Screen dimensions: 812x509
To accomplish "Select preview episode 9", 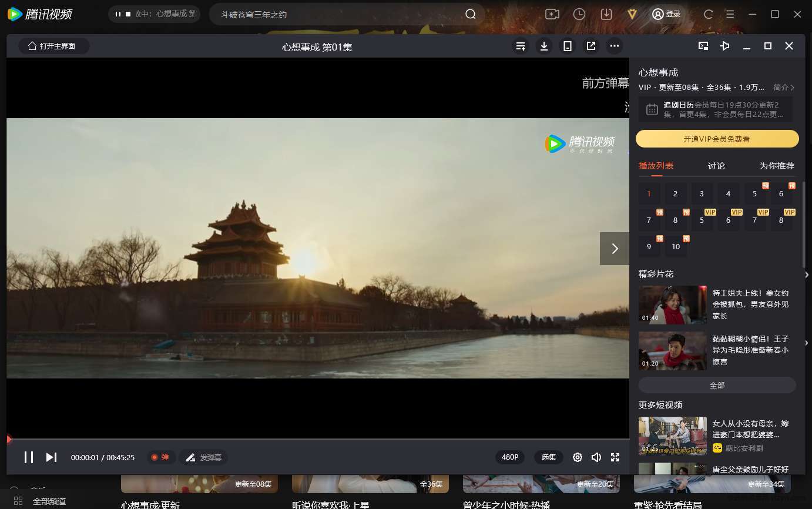I will pyautogui.click(x=649, y=246).
